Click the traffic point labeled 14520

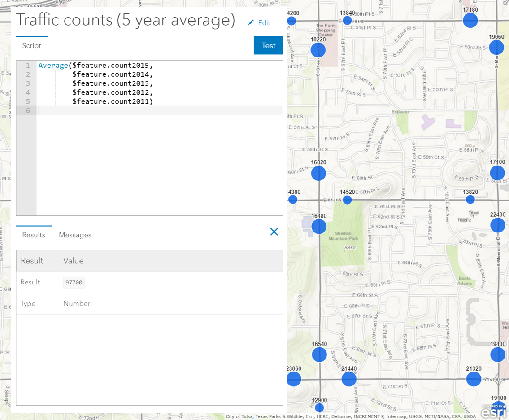click(347, 200)
